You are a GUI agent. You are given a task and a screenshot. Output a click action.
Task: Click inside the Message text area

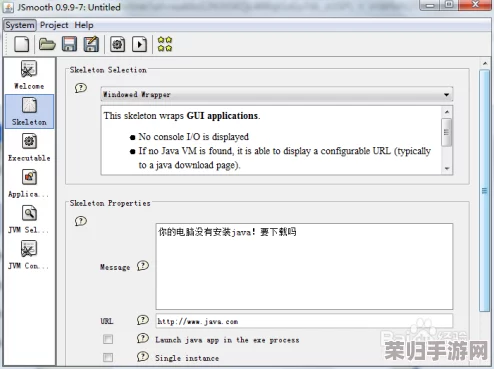[x=304, y=266]
